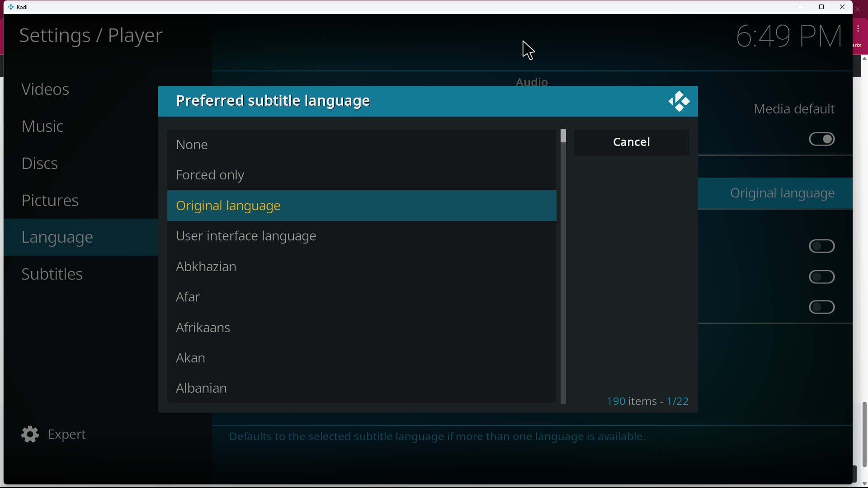Open the Music settings category
This screenshot has width=868, height=488.
pyautogui.click(x=42, y=127)
